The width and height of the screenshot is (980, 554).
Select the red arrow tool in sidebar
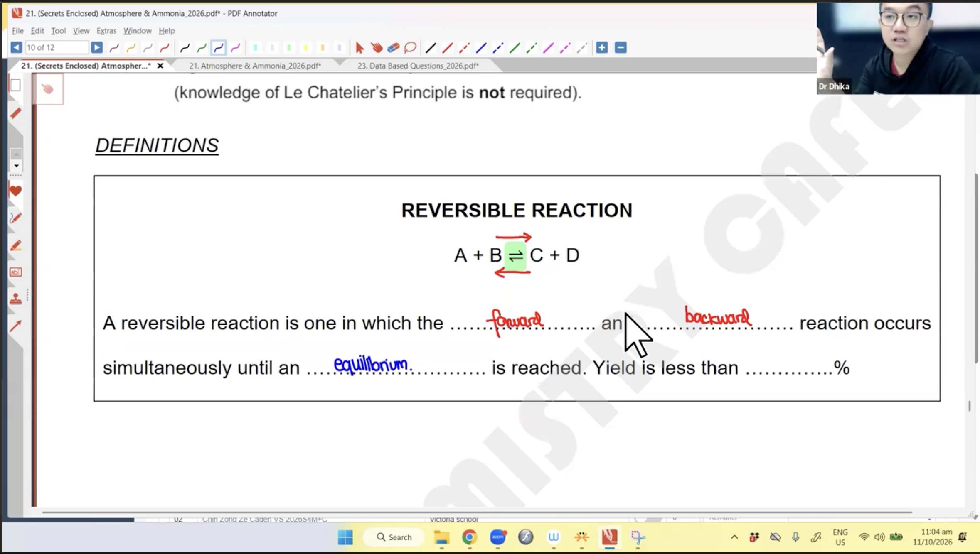coord(15,326)
